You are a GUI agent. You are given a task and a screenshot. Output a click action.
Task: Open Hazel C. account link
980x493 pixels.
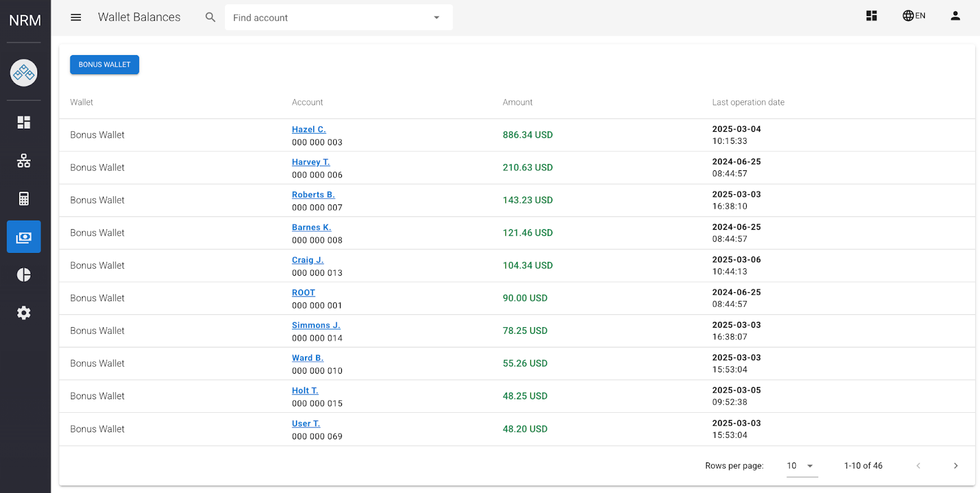[x=309, y=130]
